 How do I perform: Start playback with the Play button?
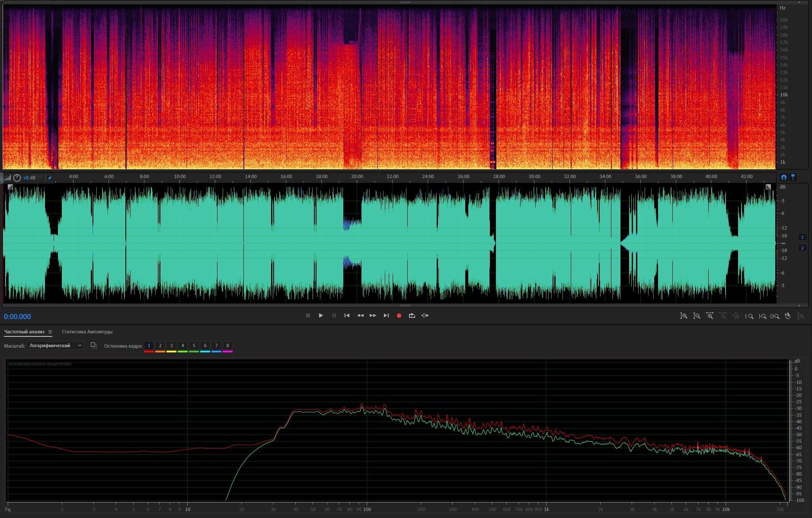click(321, 316)
